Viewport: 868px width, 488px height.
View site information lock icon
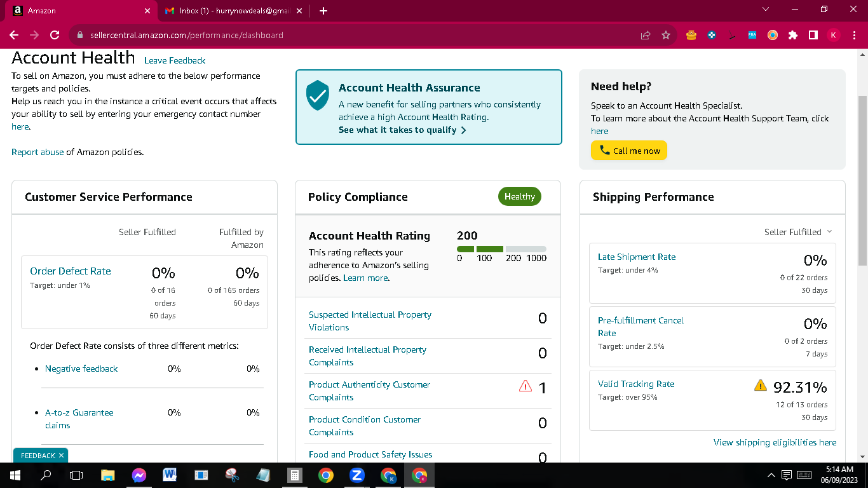click(80, 36)
